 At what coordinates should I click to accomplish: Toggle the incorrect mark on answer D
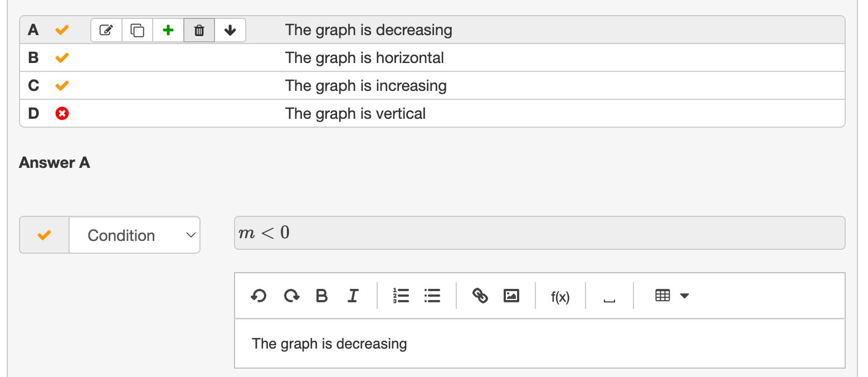click(x=61, y=113)
